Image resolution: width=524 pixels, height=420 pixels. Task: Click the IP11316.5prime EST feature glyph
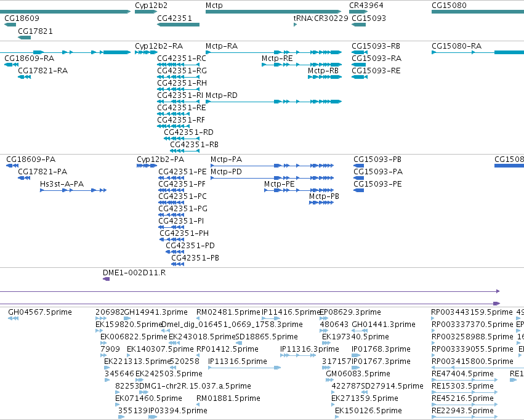point(244,368)
